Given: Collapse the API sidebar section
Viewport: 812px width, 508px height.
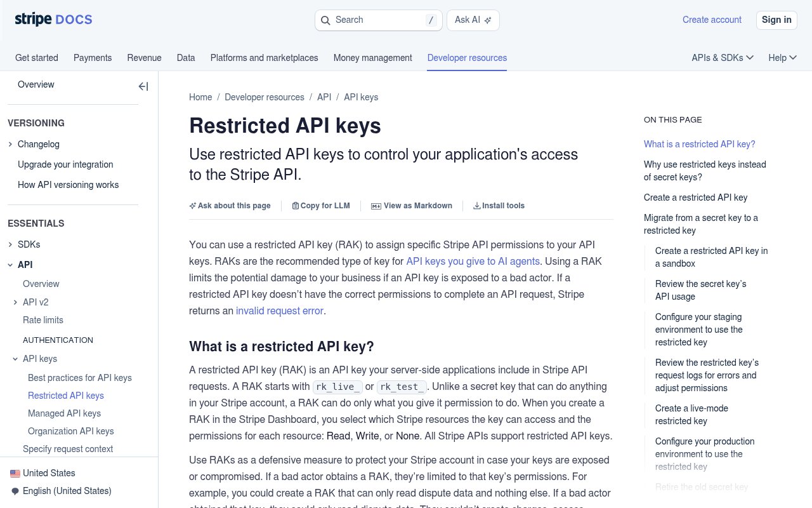Looking at the screenshot, I should click(10, 265).
